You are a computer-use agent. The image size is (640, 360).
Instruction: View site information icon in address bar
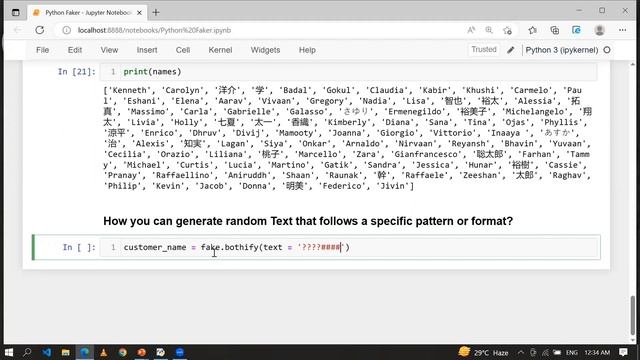click(67, 30)
